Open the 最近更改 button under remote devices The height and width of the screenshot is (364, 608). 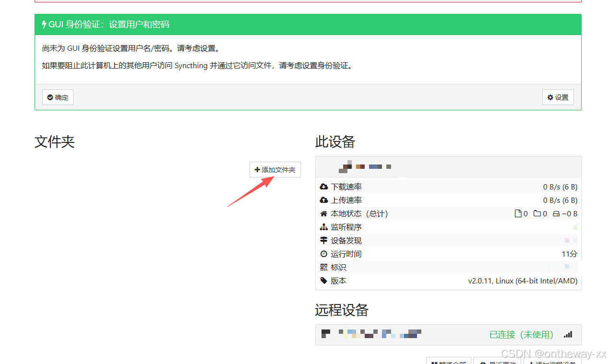497,361
